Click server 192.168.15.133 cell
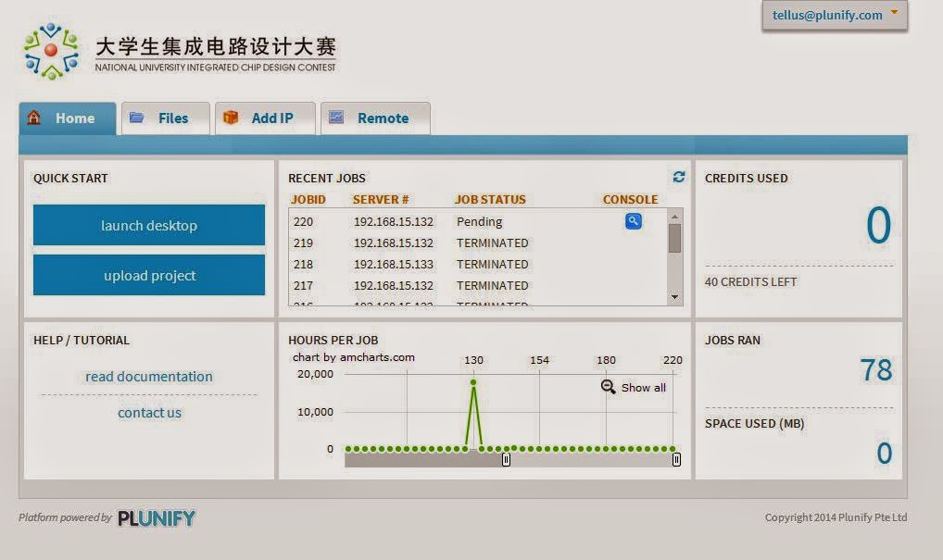This screenshot has width=943, height=560. (394, 264)
